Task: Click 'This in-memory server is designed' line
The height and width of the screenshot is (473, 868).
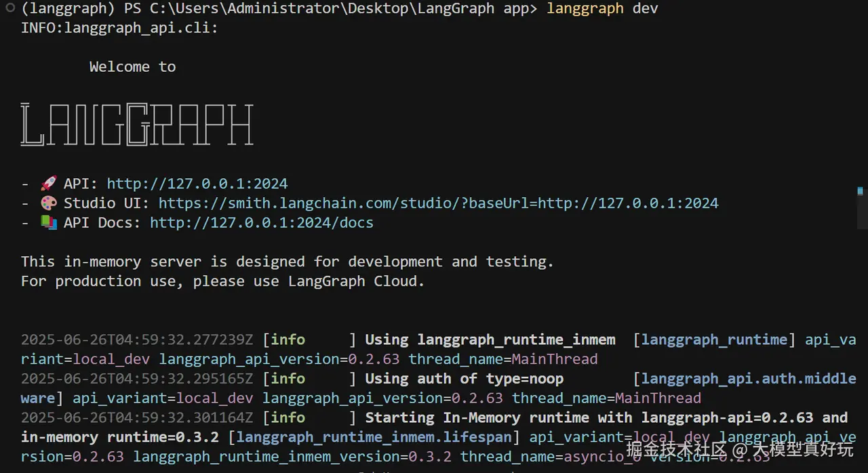Action: point(288,262)
